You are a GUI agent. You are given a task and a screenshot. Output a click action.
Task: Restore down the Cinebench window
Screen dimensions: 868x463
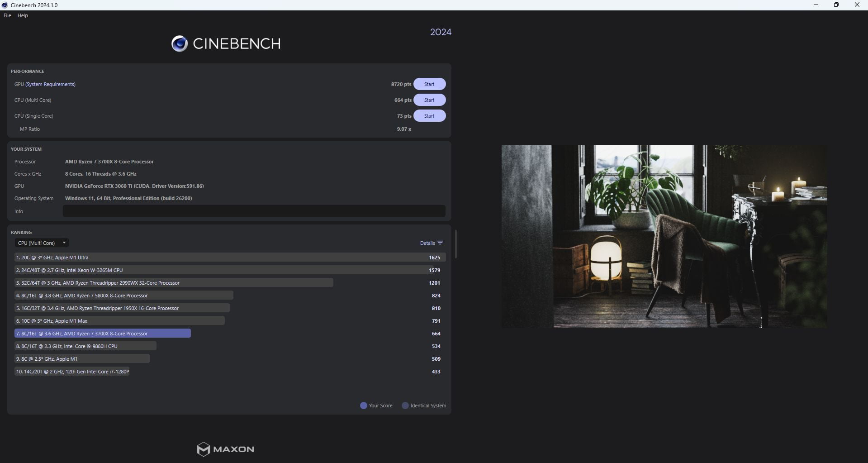[836, 5]
